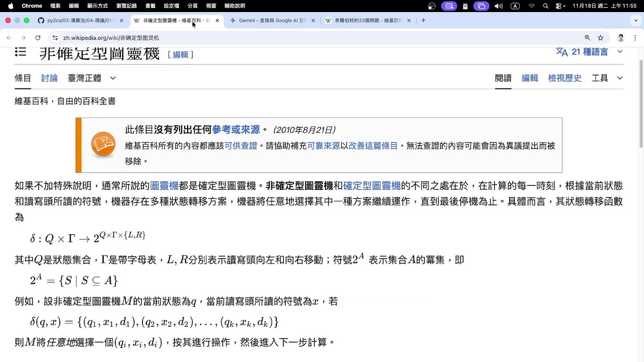Switch to the Gemini tab
The image size is (644, 362).
pos(272,21)
